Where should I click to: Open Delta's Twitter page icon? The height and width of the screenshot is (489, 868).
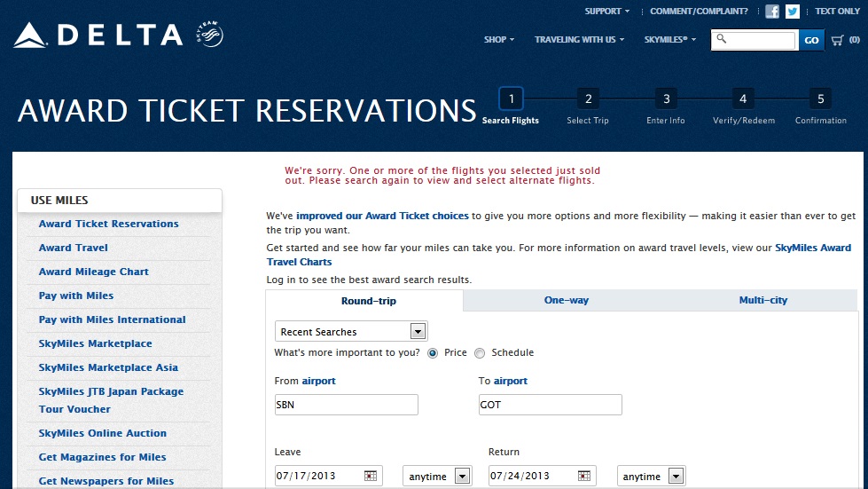[x=793, y=12]
